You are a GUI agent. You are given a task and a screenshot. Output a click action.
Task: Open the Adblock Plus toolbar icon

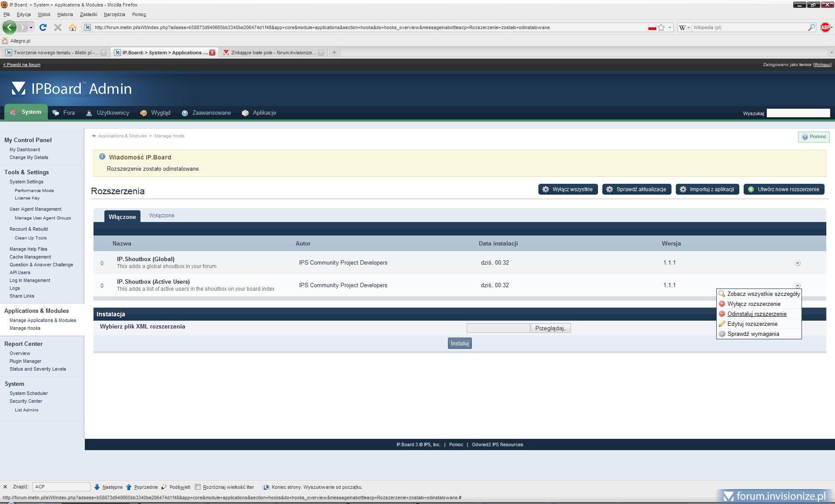(825, 27)
